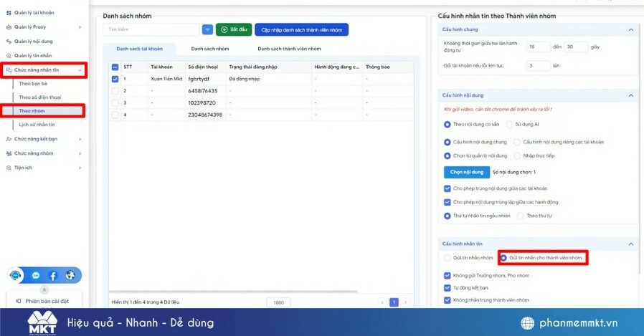Toggle the select-all checkbox in table header

click(115, 67)
